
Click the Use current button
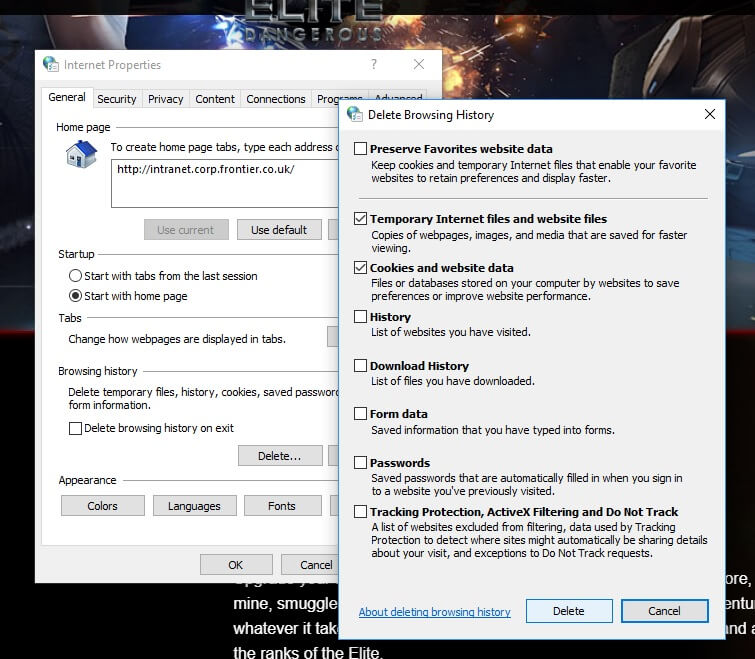(x=185, y=230)
